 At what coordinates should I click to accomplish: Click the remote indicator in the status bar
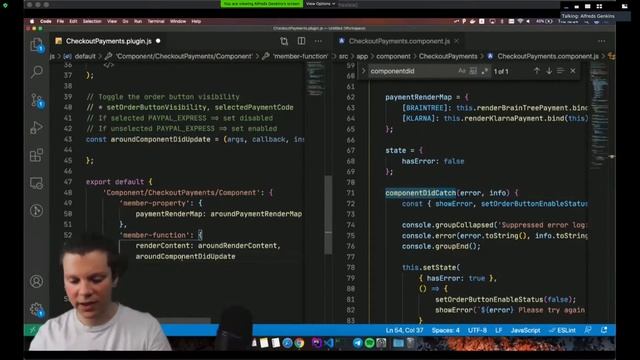click(x=32, y=330)
